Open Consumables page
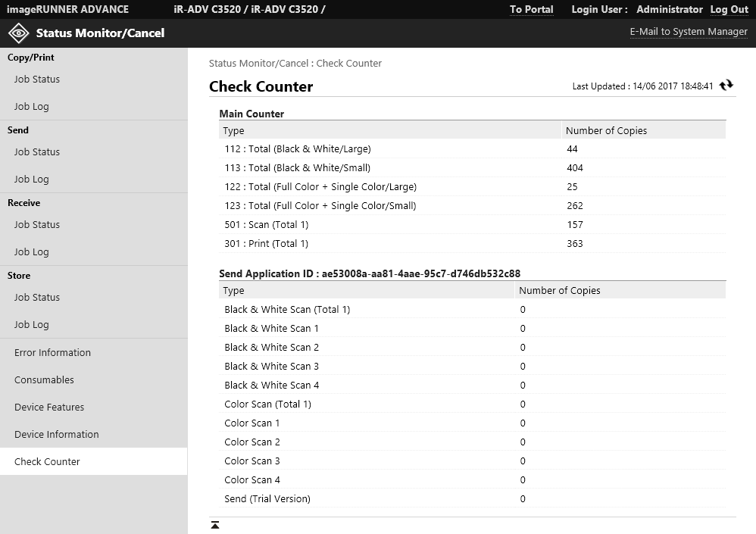Image resolution: width=756 pixels, height=534 pixels. [44, 379]
